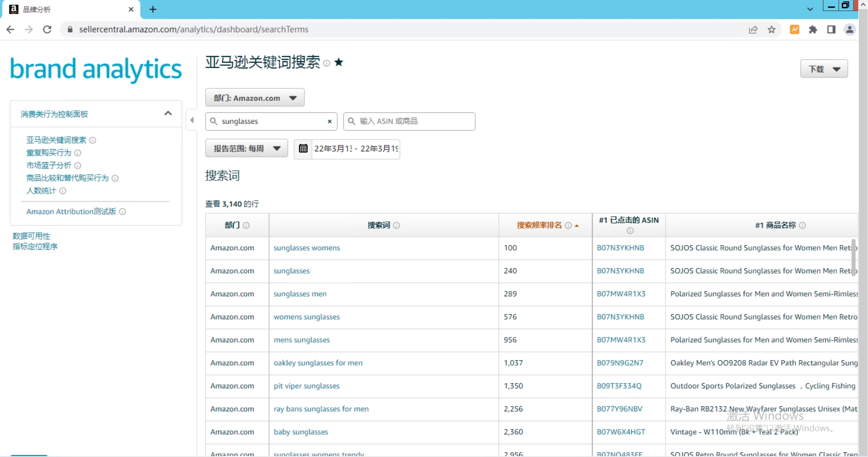Click the 'pit viper sunglasses' search term

(x=306, y=386)
